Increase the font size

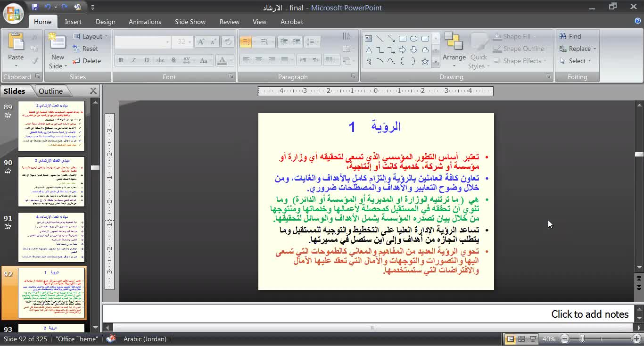pos(201,42)
